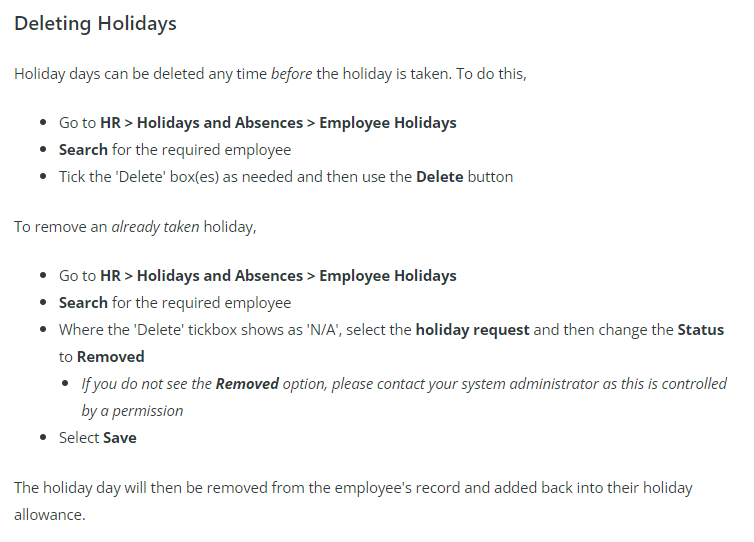The height and width of the screenshot is (542, 754).
Task: Click the first bold 'HR' text
Action: tap(110, 123)
